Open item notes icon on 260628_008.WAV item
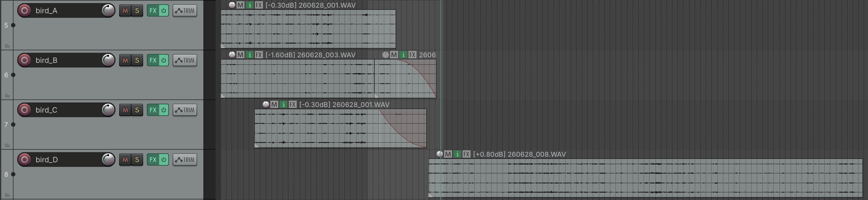 pos(457,154)
